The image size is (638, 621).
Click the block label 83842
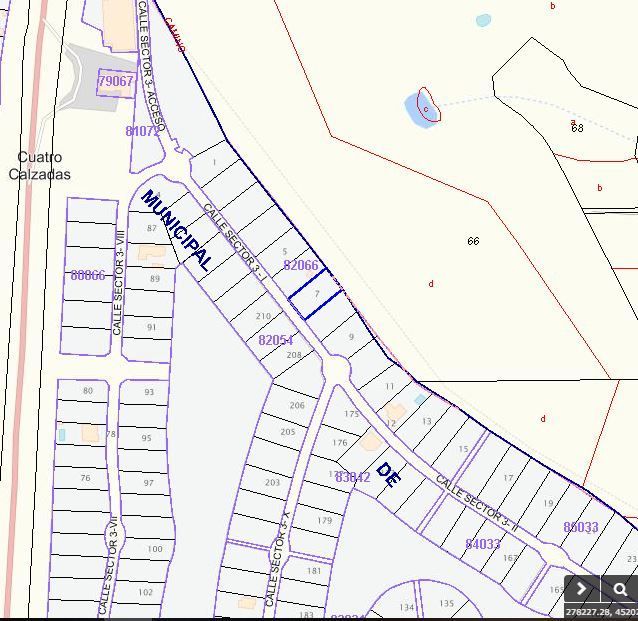click(353, 477)
